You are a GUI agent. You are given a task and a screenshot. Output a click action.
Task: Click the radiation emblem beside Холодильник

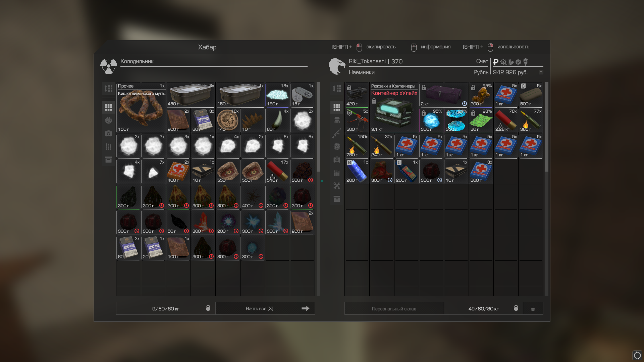coord(109,66)
